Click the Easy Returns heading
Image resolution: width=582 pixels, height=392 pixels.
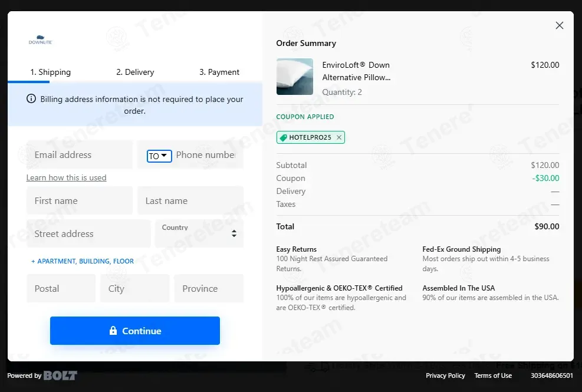pyautogui.click(x=297, y=249)
